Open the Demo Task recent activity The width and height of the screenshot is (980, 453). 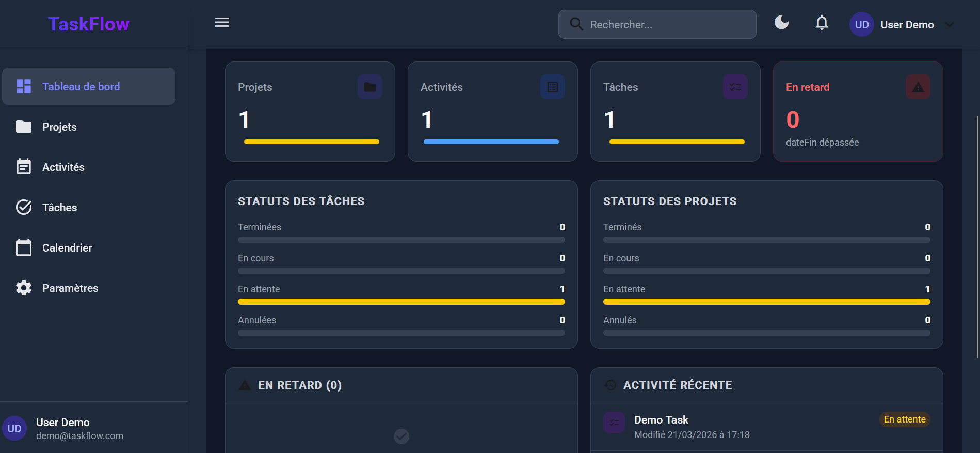point(661,420)
